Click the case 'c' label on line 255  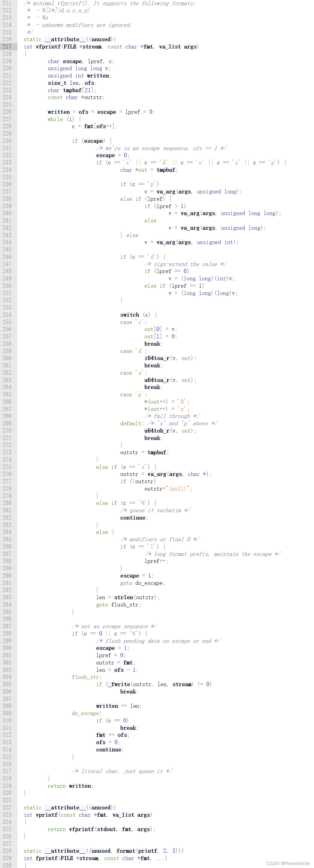[133, 322]
